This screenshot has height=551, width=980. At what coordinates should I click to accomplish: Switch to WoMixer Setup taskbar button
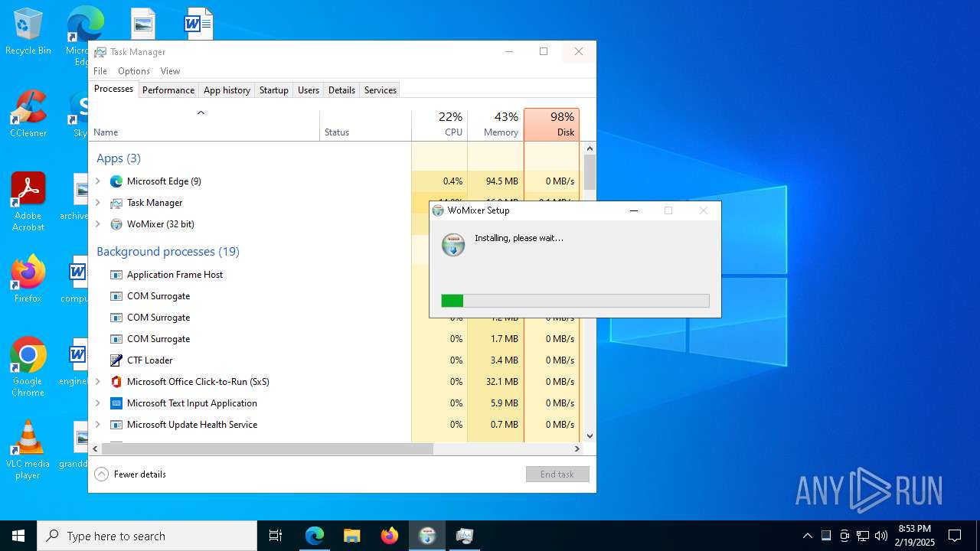pos(427,536)
